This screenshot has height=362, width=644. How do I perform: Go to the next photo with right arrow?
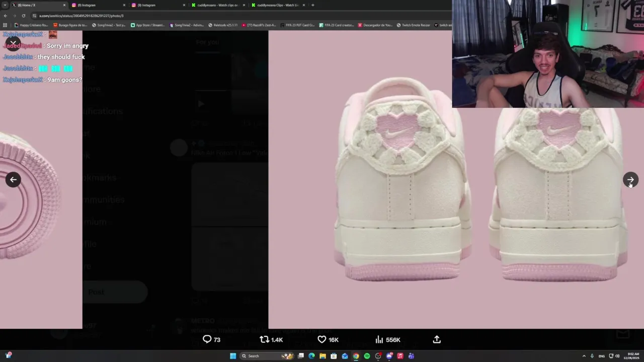pyautogui.click(x=630, y=179)
